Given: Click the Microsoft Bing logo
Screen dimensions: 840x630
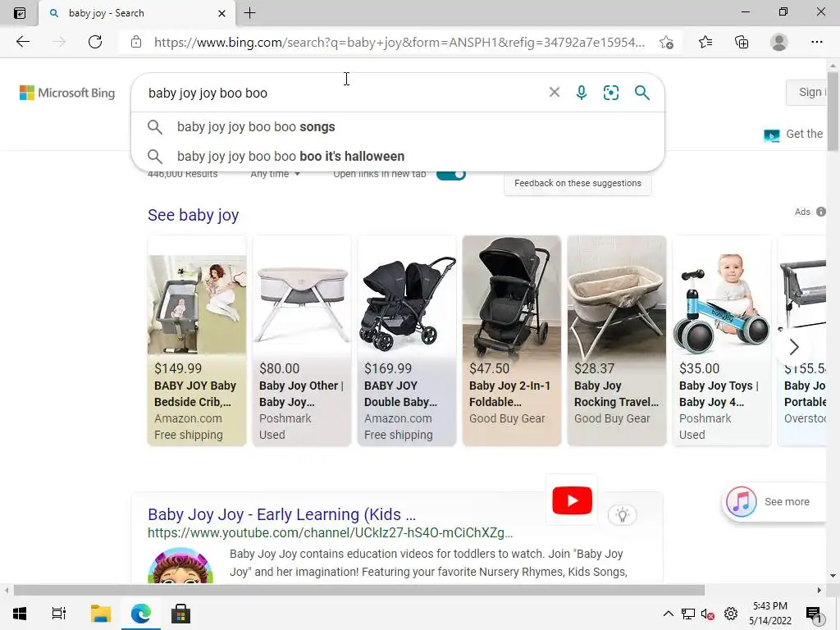Looking at the screenshot, I should coord(67,93).
